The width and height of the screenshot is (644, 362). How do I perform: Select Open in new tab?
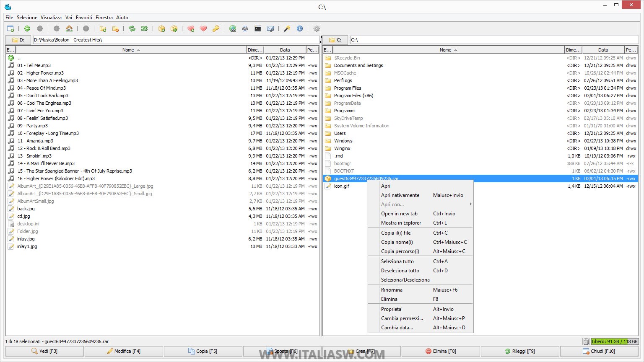[420, 214]
